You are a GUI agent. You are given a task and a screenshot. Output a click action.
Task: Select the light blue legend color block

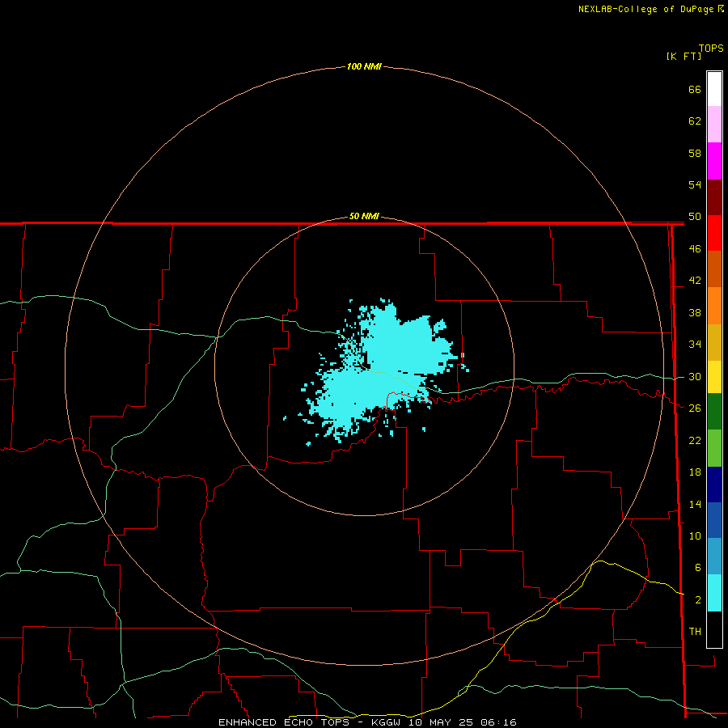point(714,557)
